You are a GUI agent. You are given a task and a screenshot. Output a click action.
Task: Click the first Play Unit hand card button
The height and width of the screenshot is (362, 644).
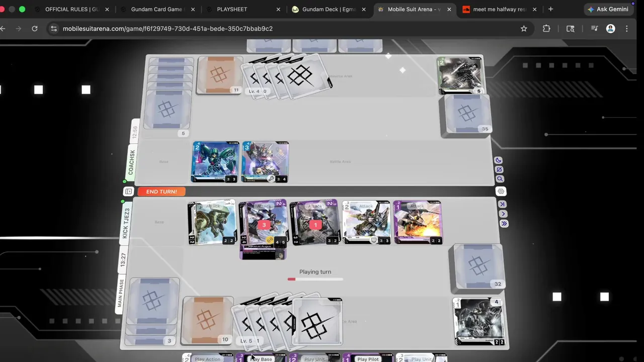[x=314, y=359]
